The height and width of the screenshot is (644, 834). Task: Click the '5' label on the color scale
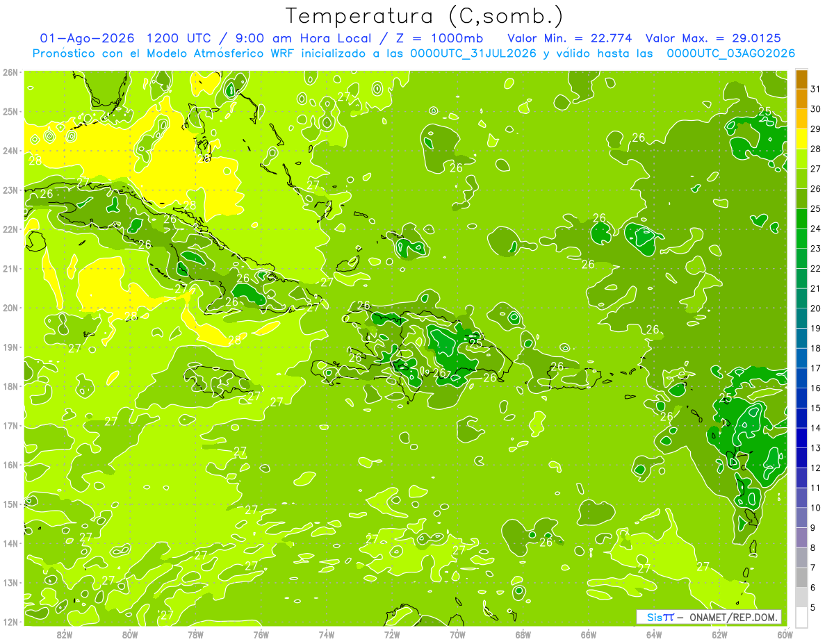click(x=813, y=607)
